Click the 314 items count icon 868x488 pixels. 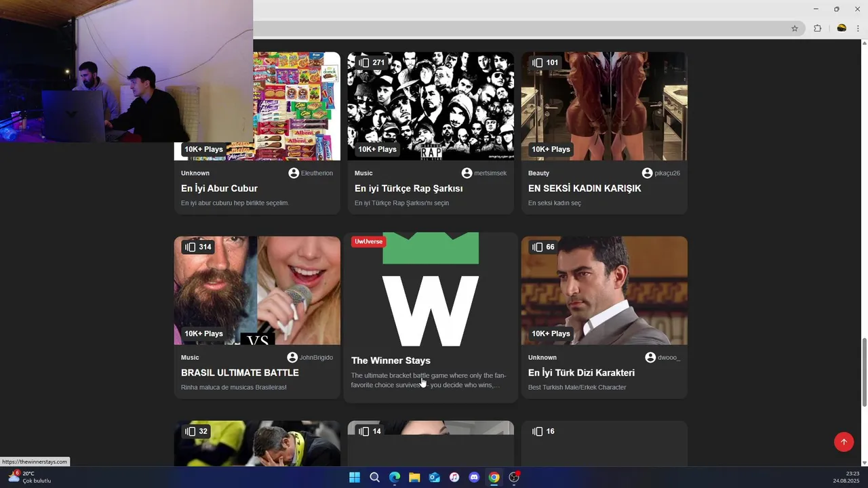click(x=190, y=247)
